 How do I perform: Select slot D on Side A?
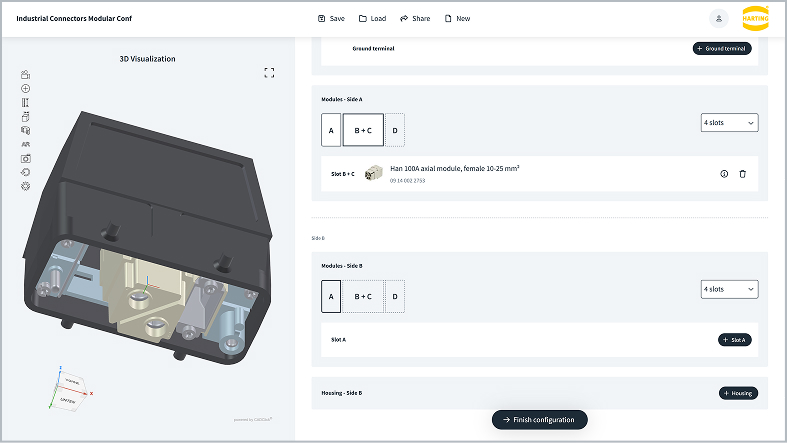pyautogui.click(x=395, y=130)
